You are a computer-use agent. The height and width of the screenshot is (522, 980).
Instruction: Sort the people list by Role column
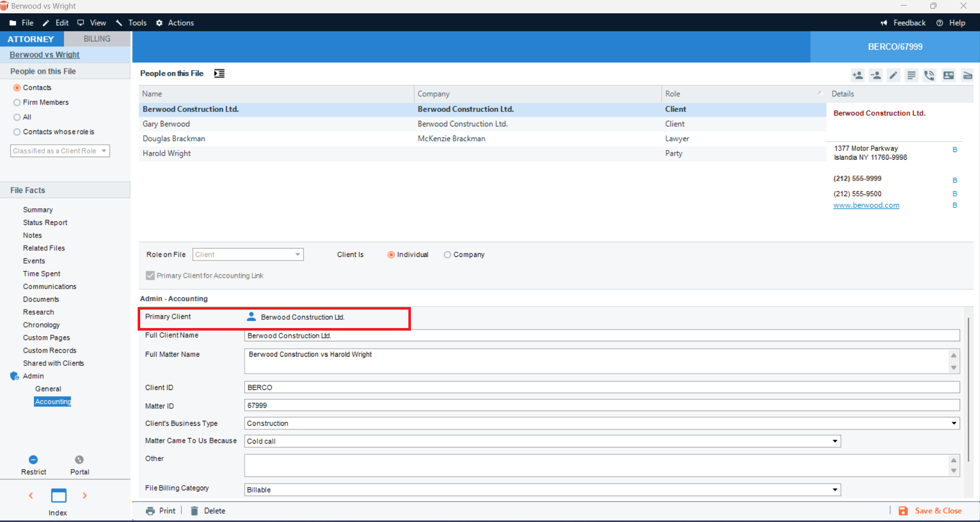pos(744,94)
